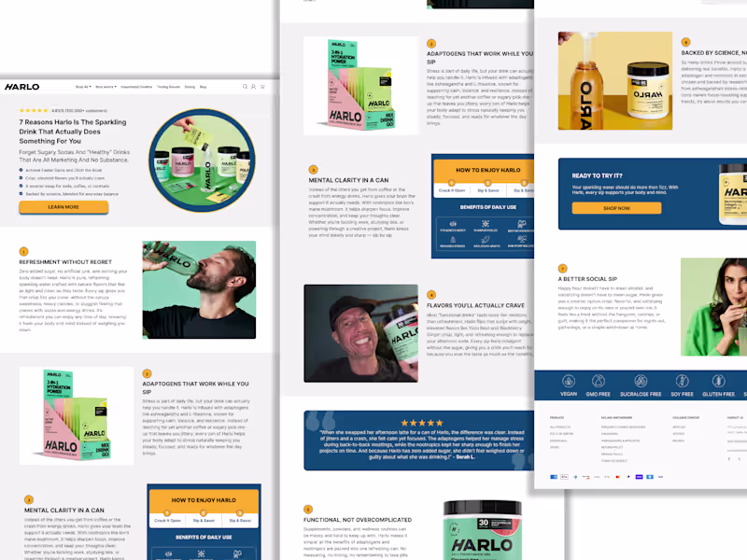Switch to the Sip & Savor tab
This screenshot has width=747, height=560.
(488, 190)
